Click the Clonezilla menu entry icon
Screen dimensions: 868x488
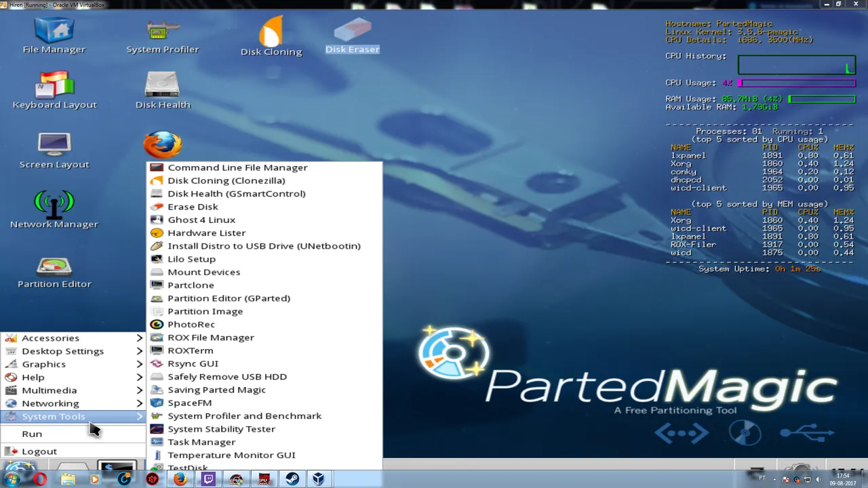(157, 180)
